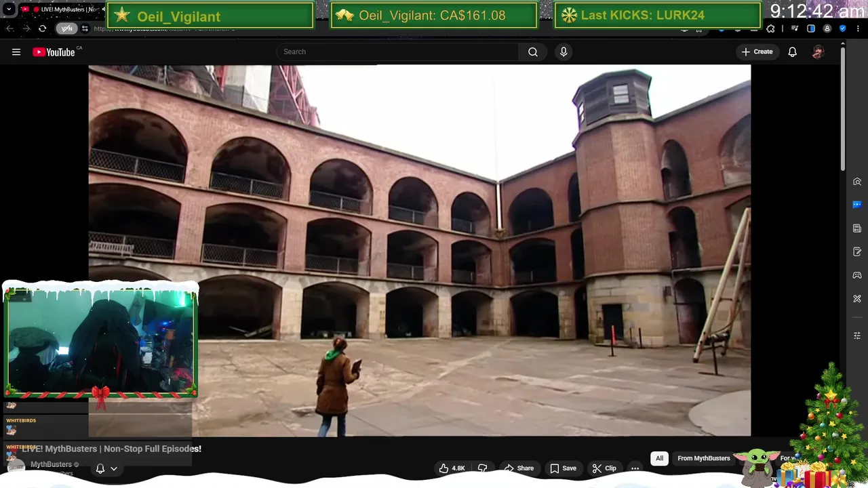868x488 pixels.
Task: Open the YouTube hamburger guide menu
Action: [16, 52]
